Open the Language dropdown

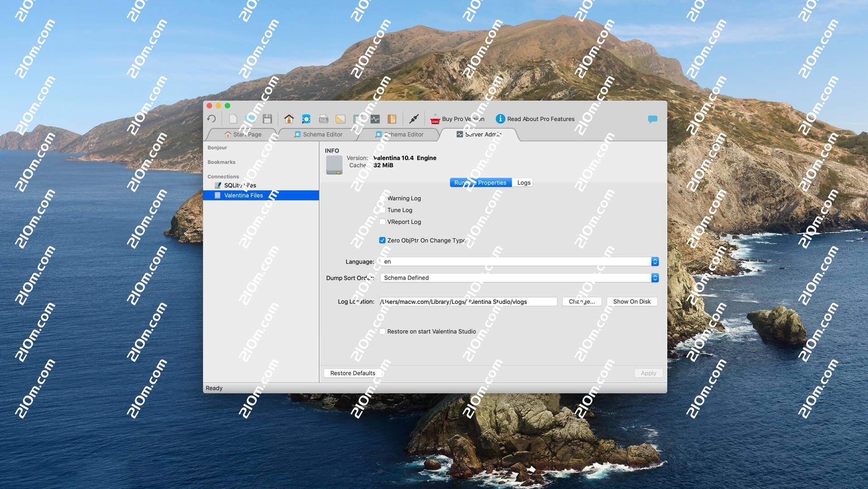coord(655,261)
